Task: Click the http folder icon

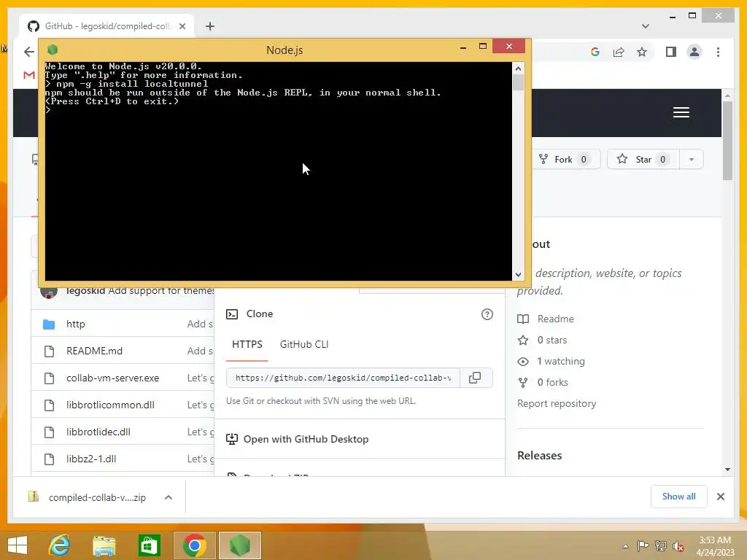Action: click(49, 324)
